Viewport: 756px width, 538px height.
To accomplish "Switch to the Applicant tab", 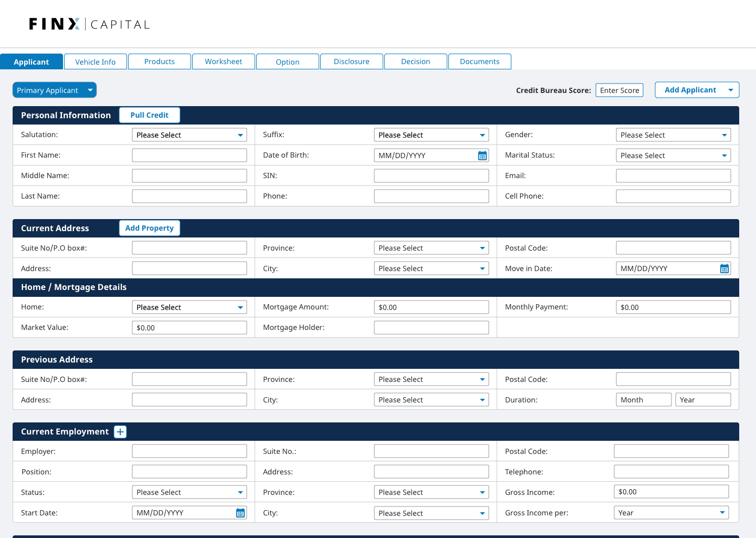I will coord(31,61).
